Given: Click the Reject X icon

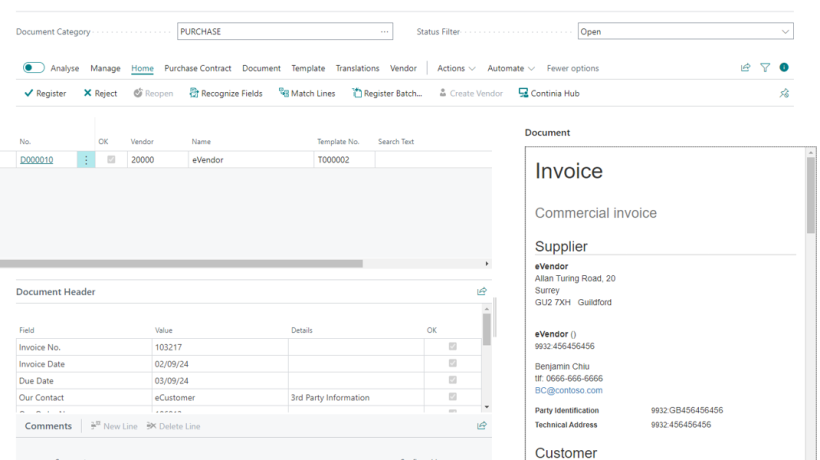Looking at the screenshot, I should pyautogui.click(x=88, y=93).
